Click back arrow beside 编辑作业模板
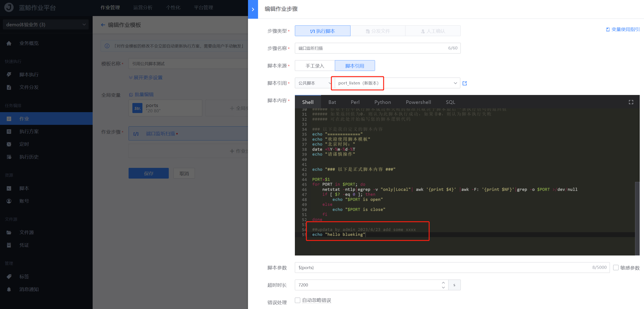644x309 pixels. coord(103,25)
